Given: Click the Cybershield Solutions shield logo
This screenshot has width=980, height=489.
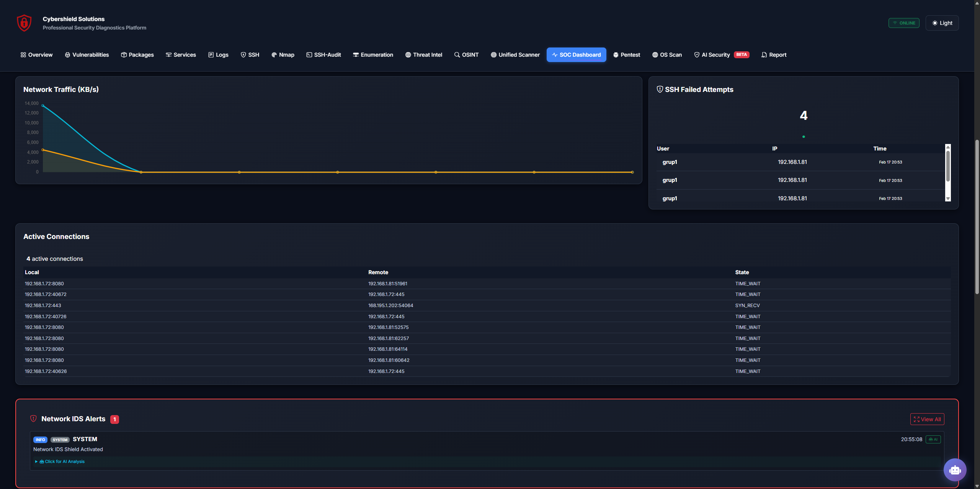Looking at the screenshot, I should coord(24,23).
